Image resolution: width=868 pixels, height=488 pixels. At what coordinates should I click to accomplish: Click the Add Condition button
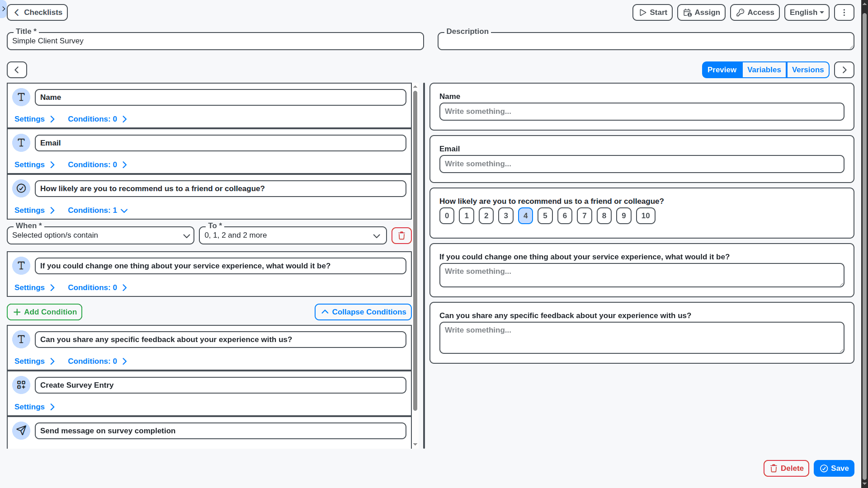pos(44,312)
